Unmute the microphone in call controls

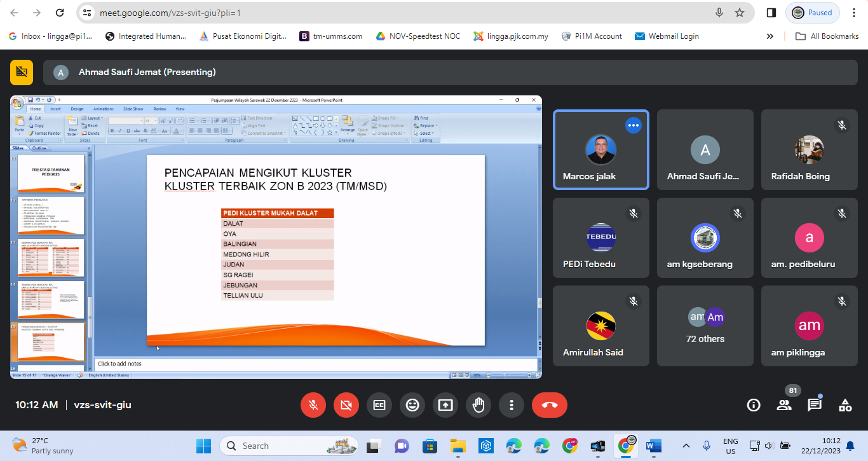pos(313,405)
